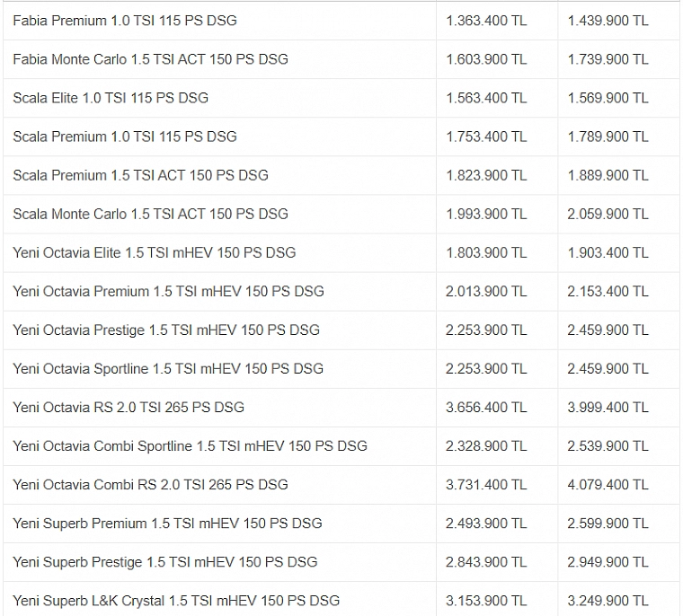Click Yeni Octavia Sportline 1.5 TSI model name
Viewport: 683px width, 616px height.
[168, 369]
